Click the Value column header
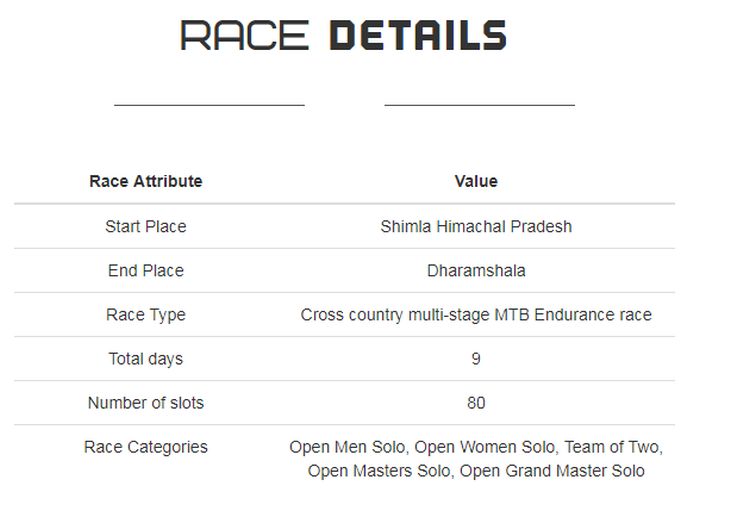This screenshot has height=505, width=750. click(476, 181)
